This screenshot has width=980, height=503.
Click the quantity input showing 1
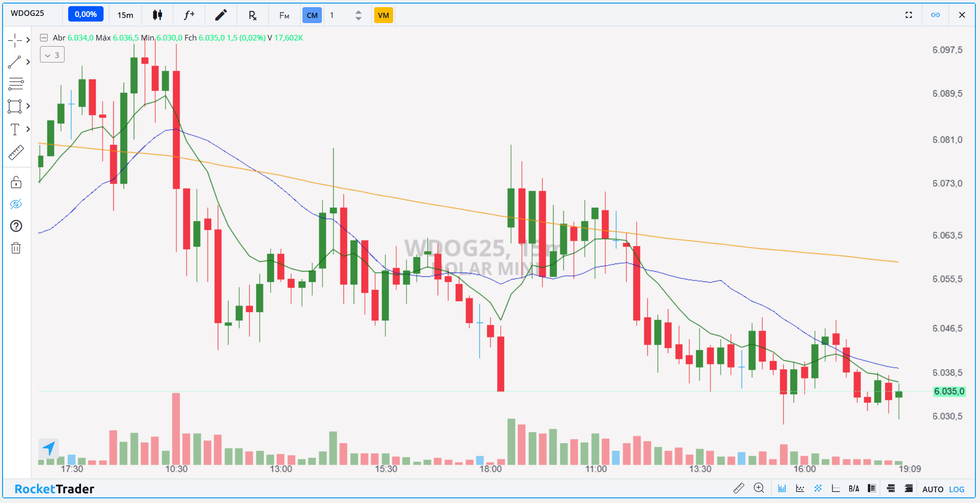[x=338, y=15]
